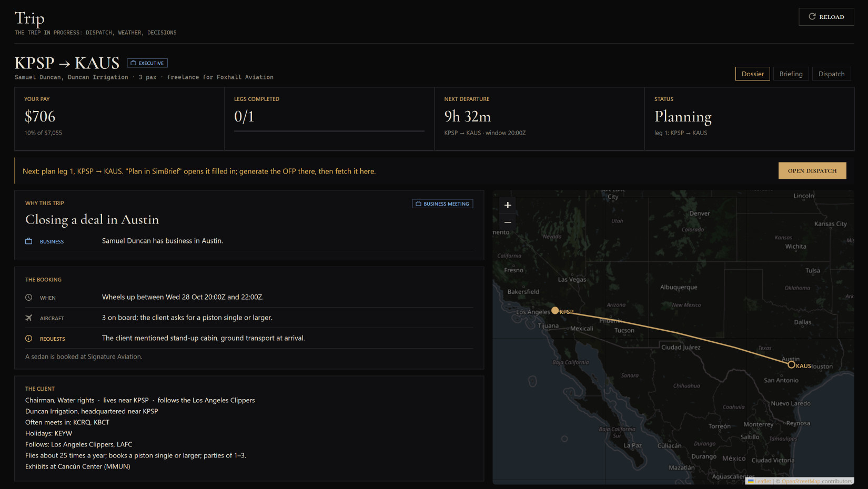Viewport: 868px width, 489px height.
Task: Click the 'Closing a deal in Austin' heading
Action: [x=92, y=220]
